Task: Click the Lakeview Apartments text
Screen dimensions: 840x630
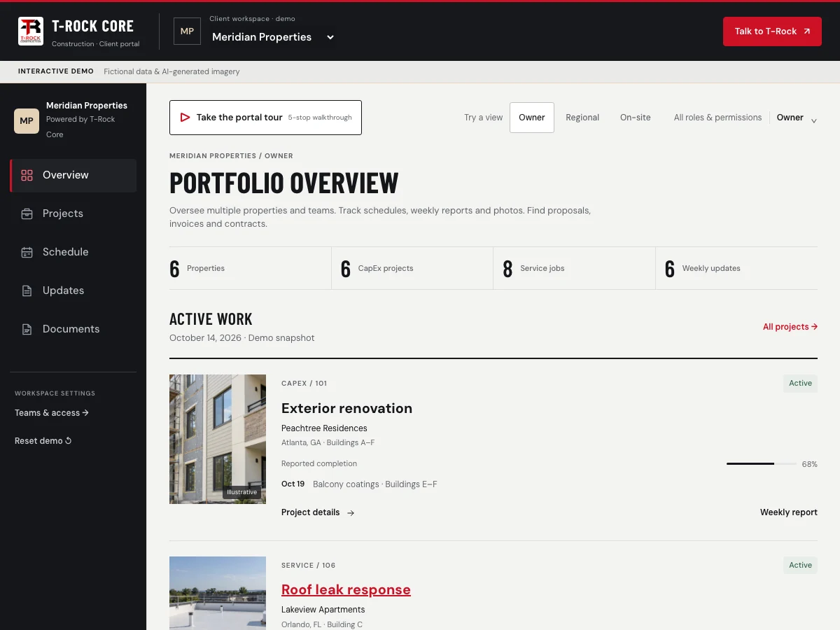Action: pos(323,610)
